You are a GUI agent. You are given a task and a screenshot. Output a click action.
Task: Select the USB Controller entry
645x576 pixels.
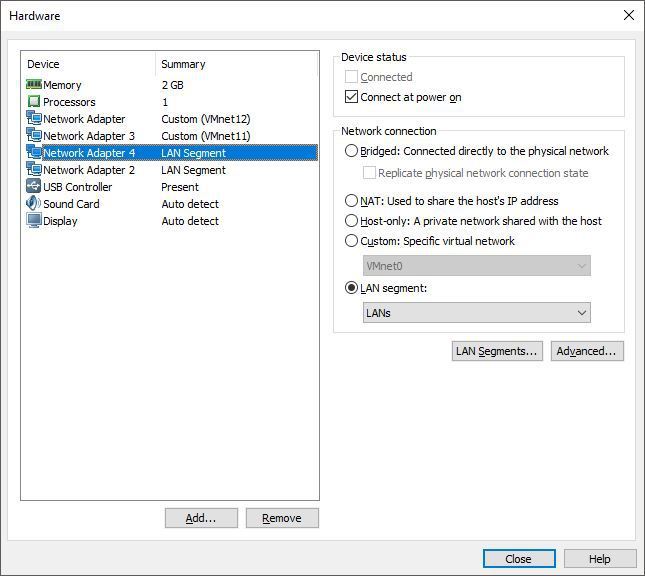(x=77, y=187)
